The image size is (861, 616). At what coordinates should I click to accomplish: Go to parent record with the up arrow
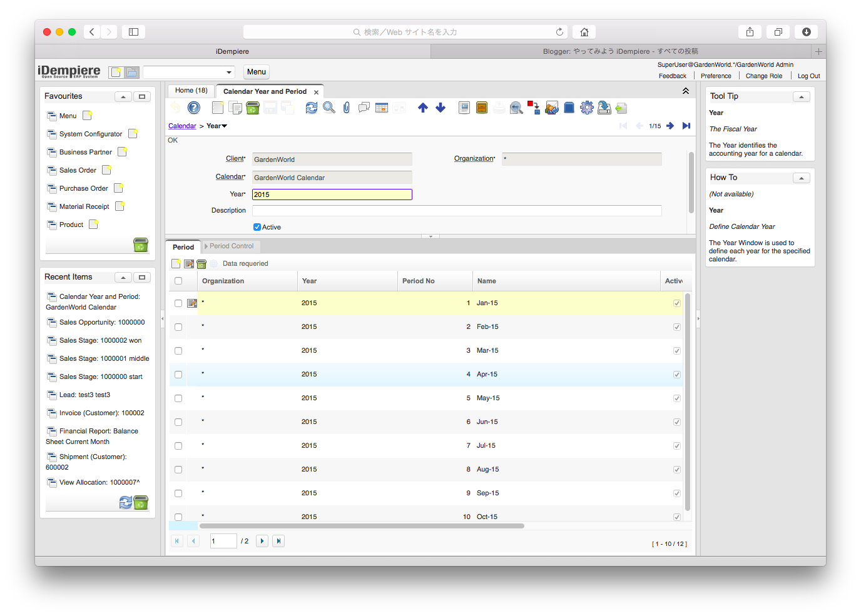[x=423, y=108]
